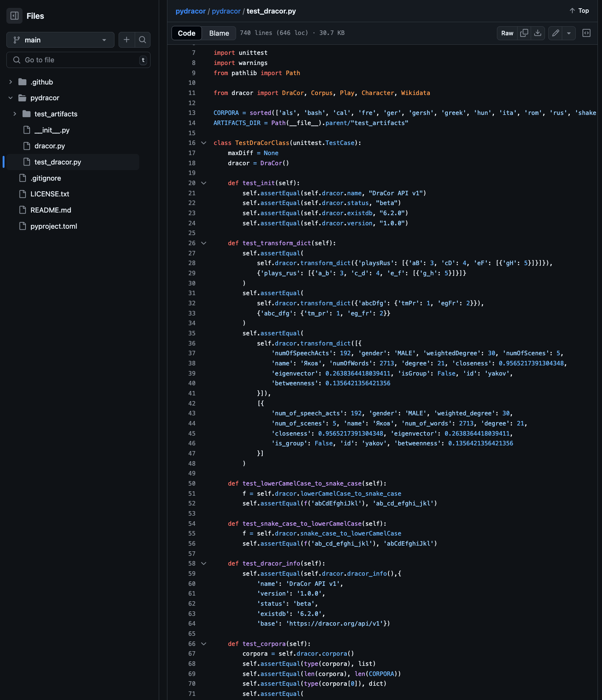The image size is (602, 700).
Task: Open more edit options dropdown
Action: [x=569, y=33]
